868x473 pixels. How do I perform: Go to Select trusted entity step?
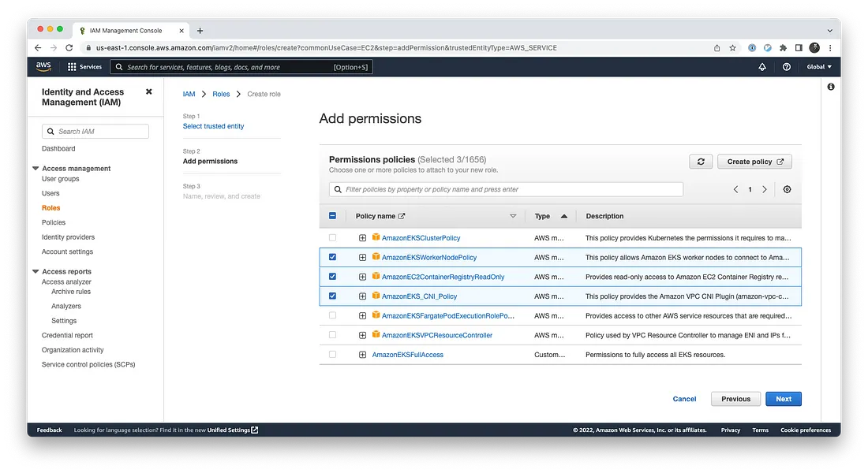point(213,126)
